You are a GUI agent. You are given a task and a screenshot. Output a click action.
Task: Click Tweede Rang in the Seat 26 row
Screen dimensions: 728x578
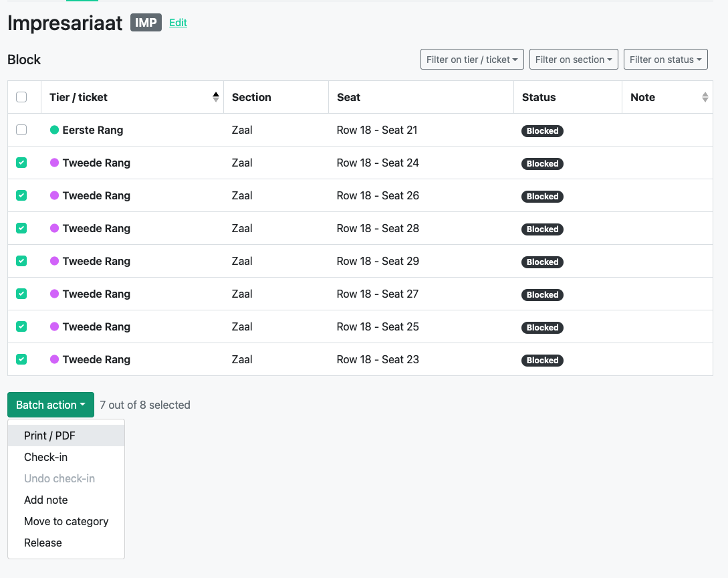[96, 195]
